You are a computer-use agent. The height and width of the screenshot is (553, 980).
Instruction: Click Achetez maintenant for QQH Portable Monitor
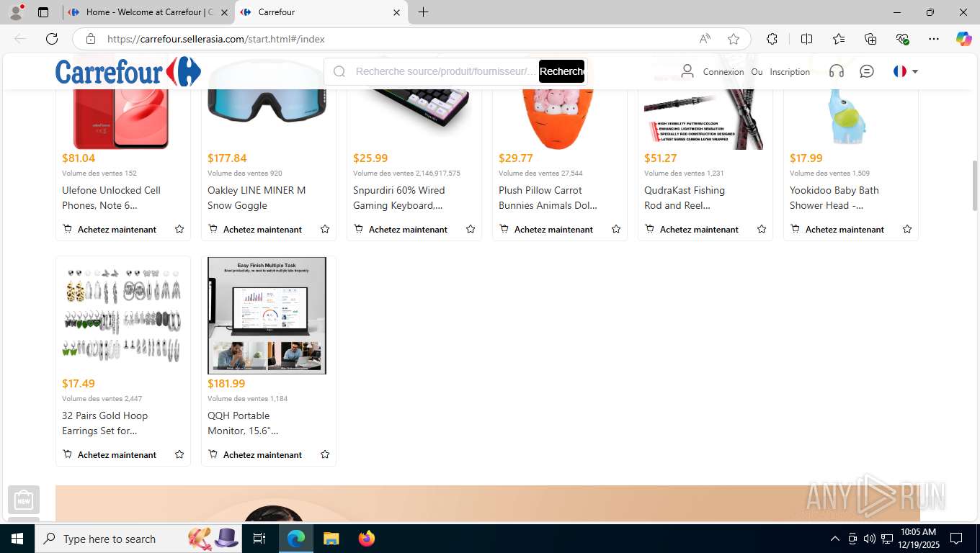262,455
